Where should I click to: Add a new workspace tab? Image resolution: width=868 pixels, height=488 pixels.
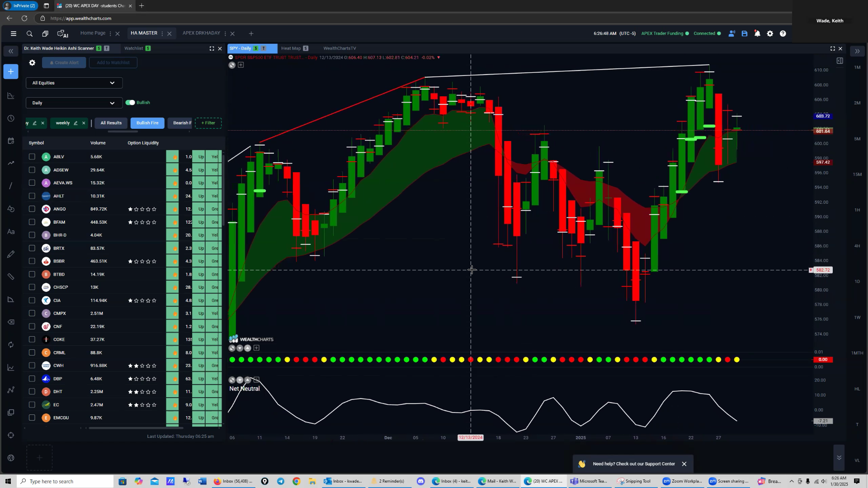pyautogui.click(x=251, y=33)
